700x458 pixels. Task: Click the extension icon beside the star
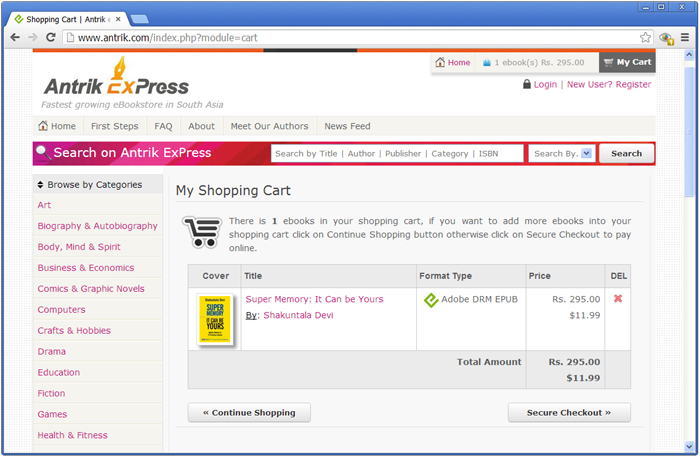click(666, 38)
